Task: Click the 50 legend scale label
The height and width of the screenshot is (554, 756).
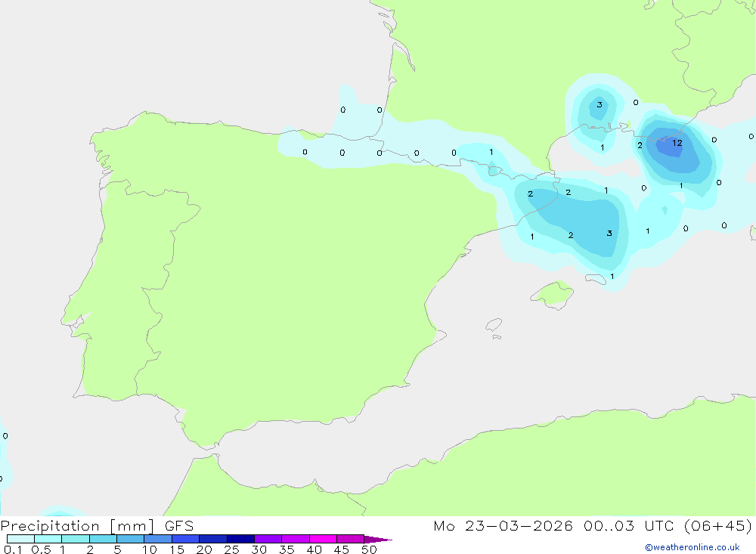Action: 369,549
